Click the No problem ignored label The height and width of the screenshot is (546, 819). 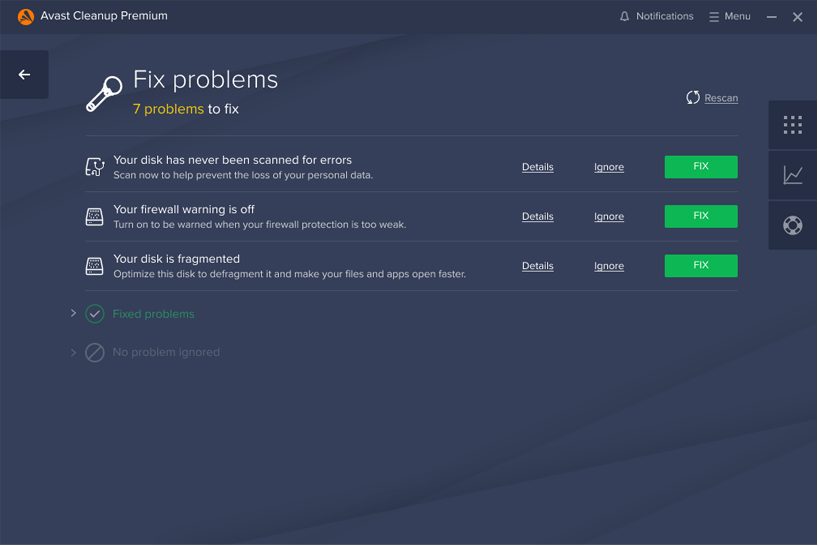166,352
